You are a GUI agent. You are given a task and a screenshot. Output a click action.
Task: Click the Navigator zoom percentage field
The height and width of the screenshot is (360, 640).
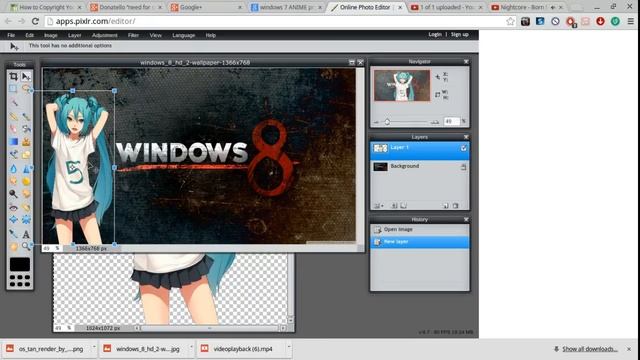451,121
